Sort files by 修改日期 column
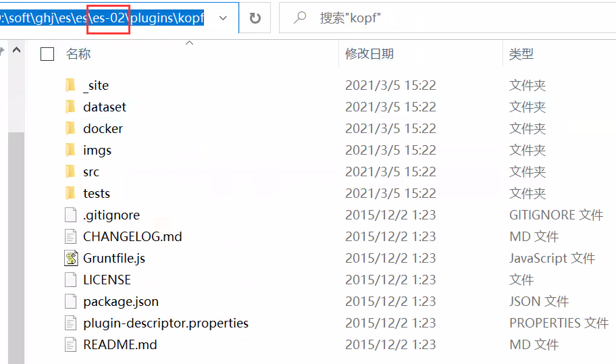The height and width of the screenshot is (364, 616). coord(369,54)
